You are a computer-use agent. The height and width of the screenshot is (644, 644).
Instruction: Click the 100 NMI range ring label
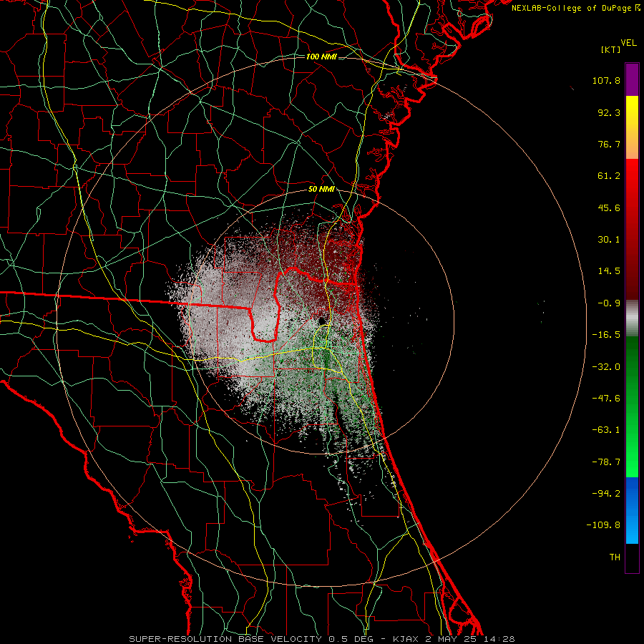click(321, 57)
